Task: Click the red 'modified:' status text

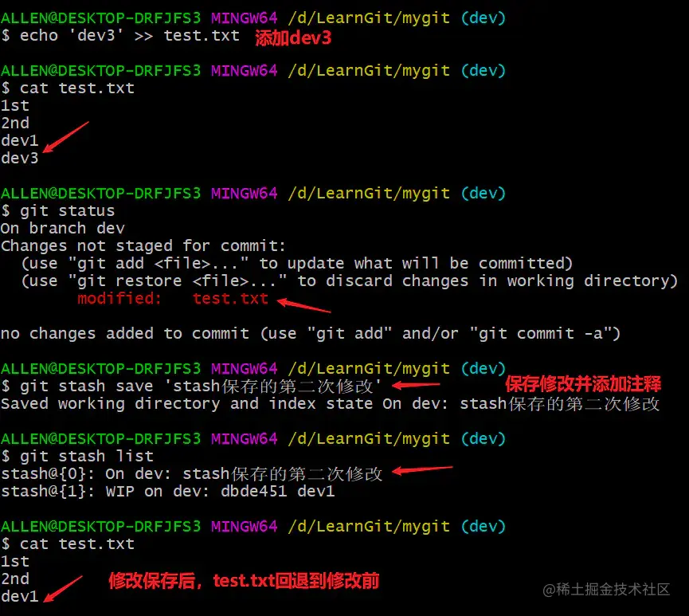Action: pyautogui.click(x=119, y=299)
